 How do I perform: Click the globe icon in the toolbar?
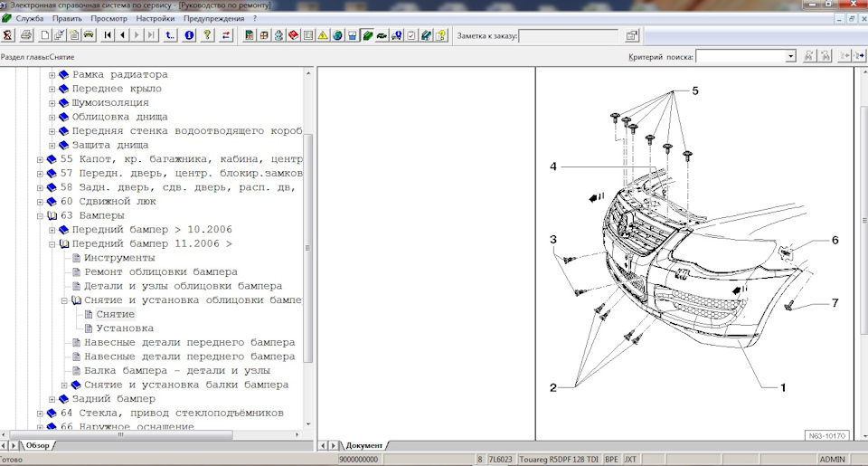337,36
